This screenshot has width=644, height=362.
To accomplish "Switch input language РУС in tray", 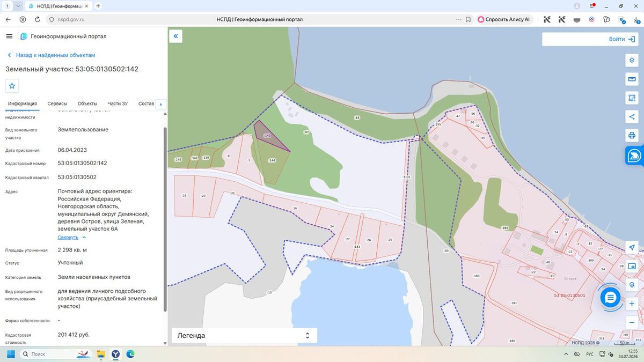I will (589, 354).
